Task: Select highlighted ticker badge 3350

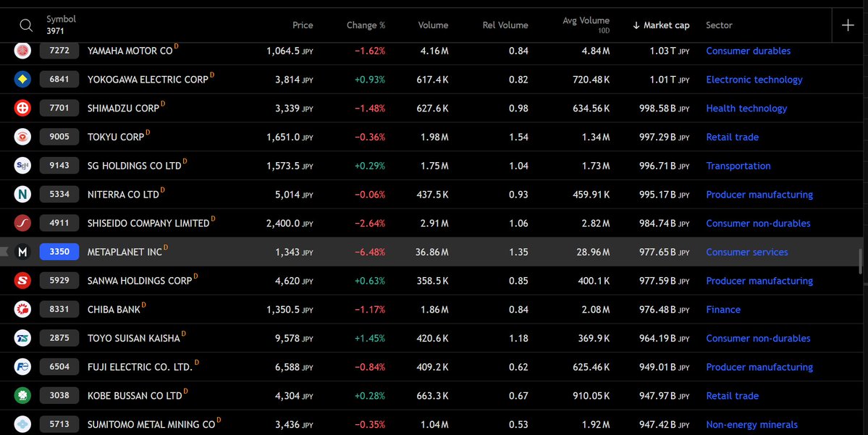Action: [x=59, y=252]
